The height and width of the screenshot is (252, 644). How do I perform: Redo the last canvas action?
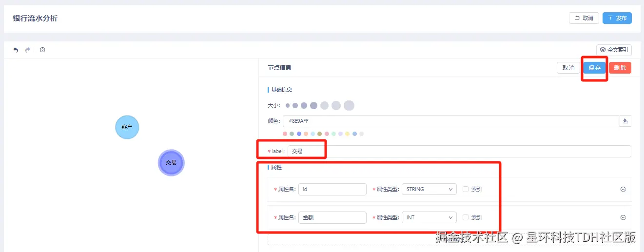[x=28, y=50]
